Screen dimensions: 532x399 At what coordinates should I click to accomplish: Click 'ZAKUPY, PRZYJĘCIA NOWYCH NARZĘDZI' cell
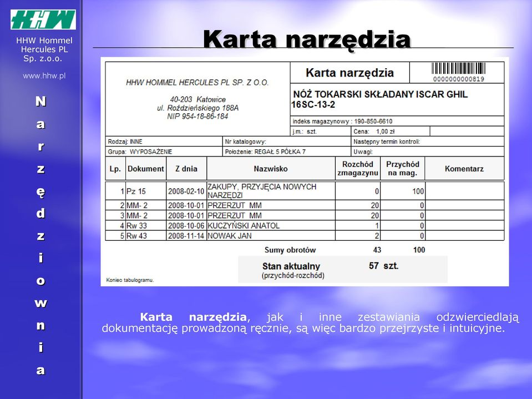(271, 191)
